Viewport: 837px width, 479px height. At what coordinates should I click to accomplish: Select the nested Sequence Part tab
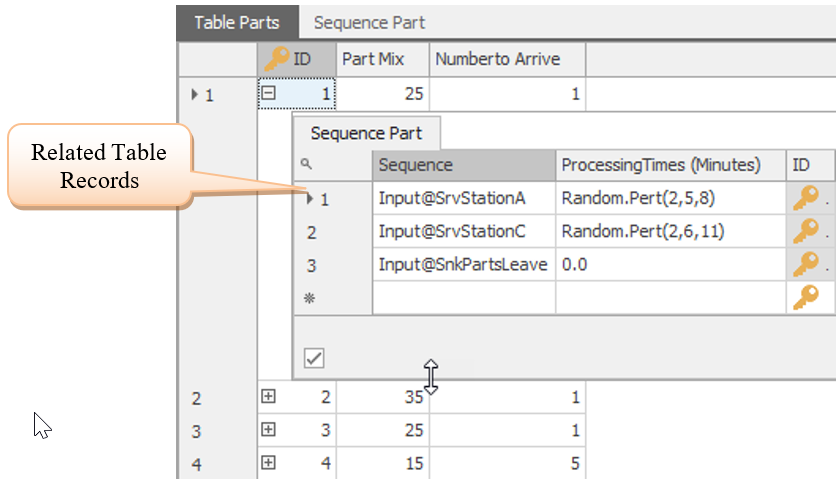pyautogui.click(x=367, y=133)
